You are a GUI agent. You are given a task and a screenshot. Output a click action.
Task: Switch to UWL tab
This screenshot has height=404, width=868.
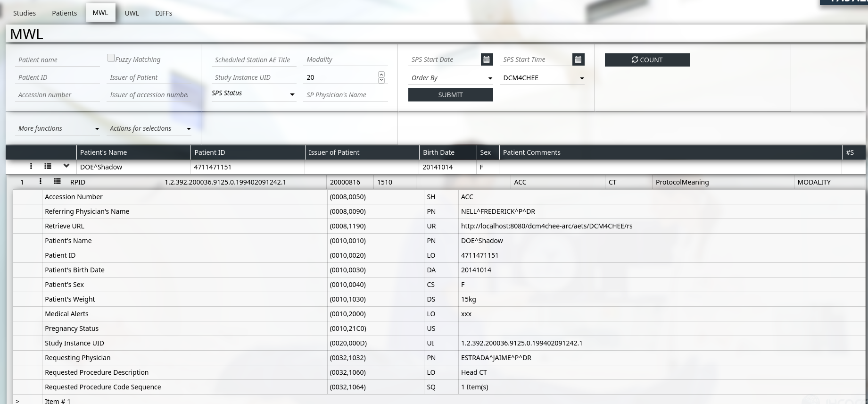(132, 13)
